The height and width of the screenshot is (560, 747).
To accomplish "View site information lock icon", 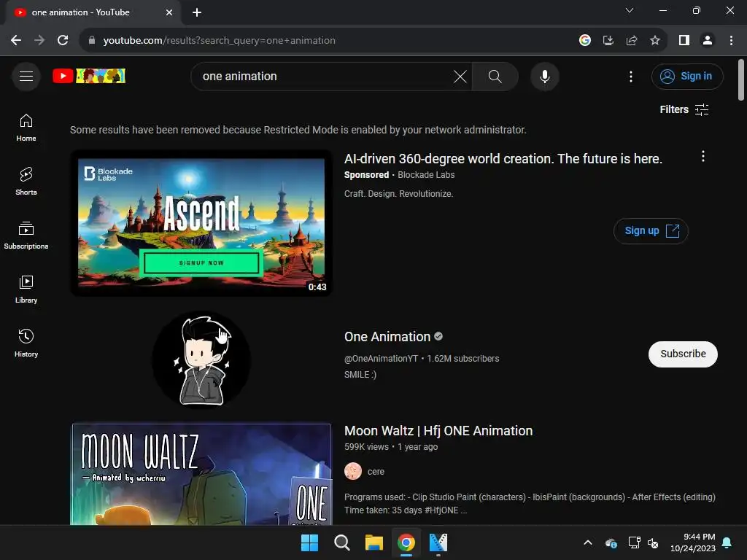I will click(92, 41).
